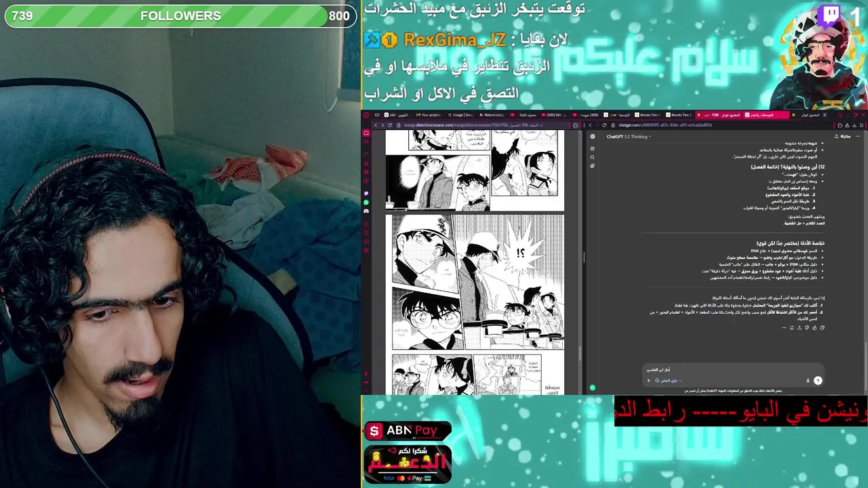
Task: Click the ChatGPT logo in its sidebar
Action: (592, 136)
